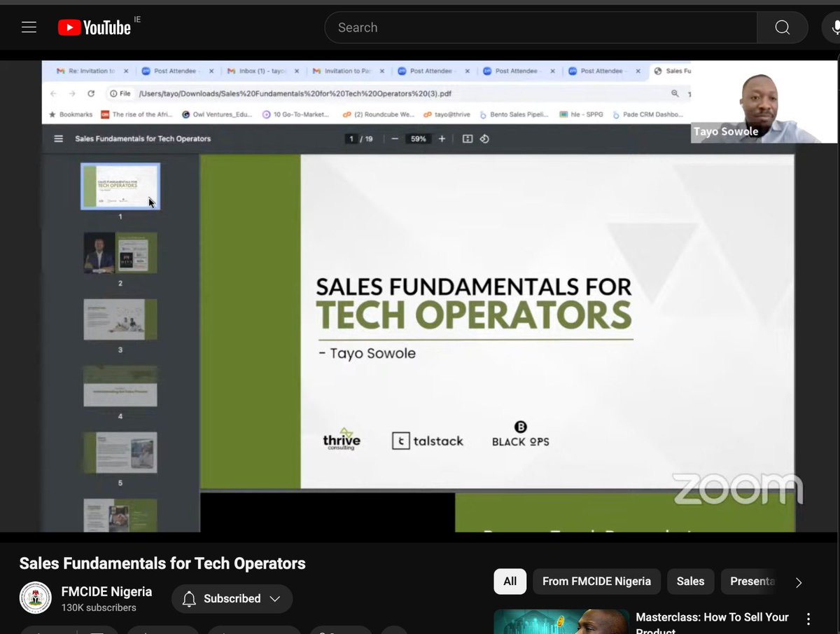Click the PDF fit to page icon

coord(468,139)
